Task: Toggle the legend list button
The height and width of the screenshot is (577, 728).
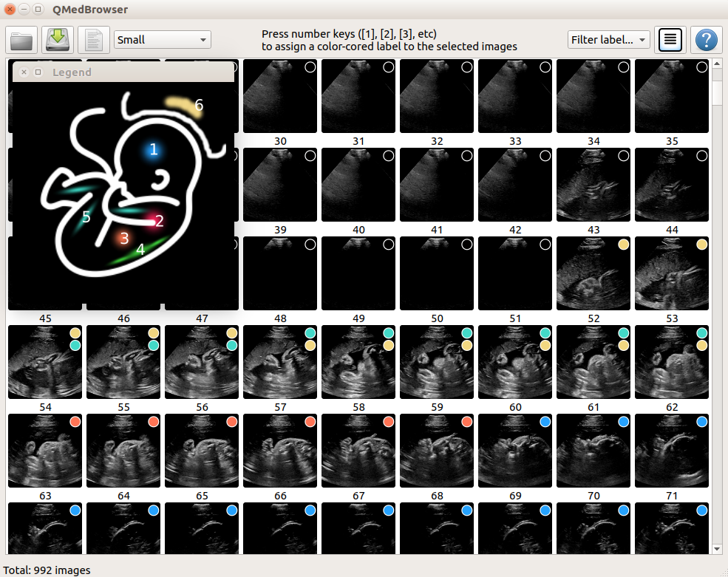Action: pyautogui.click(x=670, y=40)
